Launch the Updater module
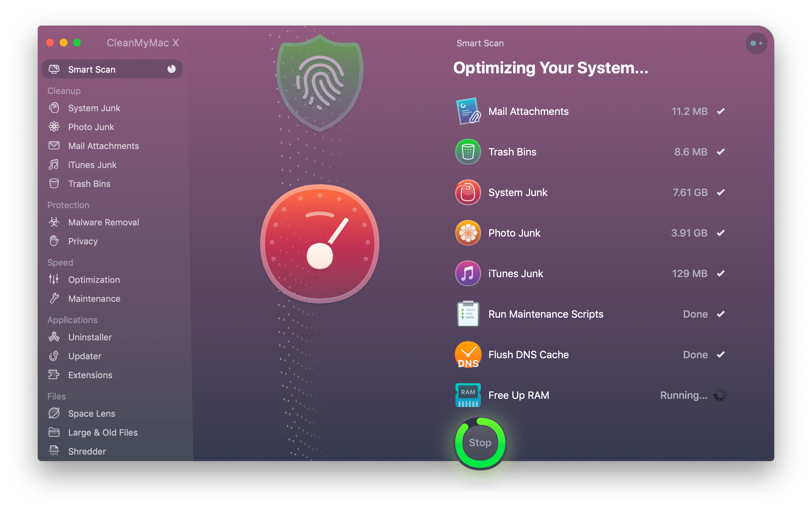This screenshot has height=511, width=812. tap(84, 356)
